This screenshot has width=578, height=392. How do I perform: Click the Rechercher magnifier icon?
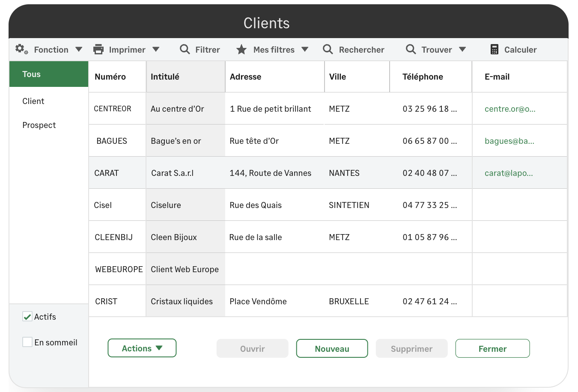click(x=328, y=49)
